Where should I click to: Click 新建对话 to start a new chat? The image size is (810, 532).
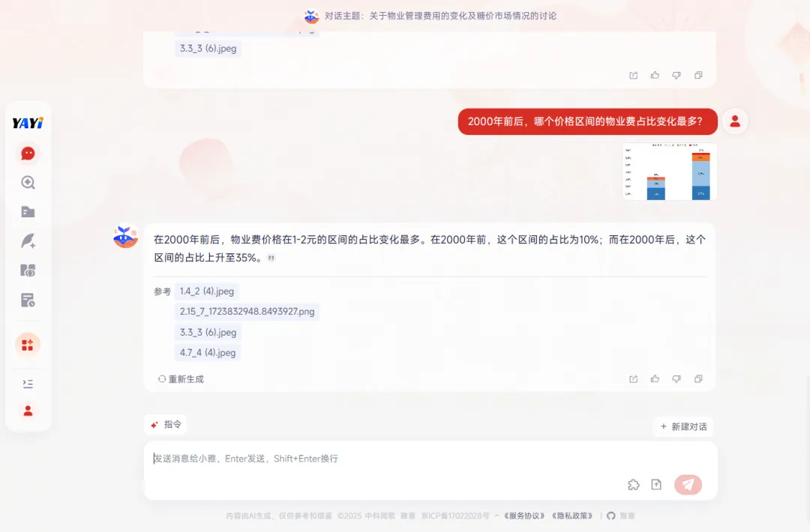682,424
